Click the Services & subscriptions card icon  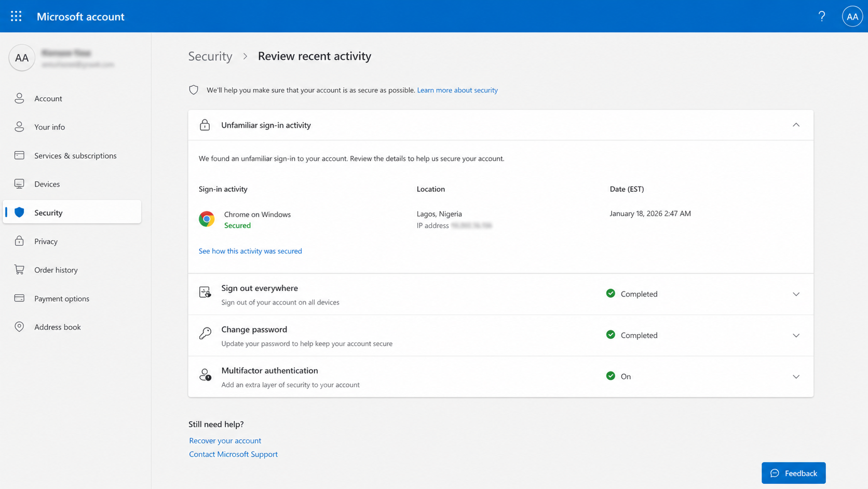tap(19, 155)
